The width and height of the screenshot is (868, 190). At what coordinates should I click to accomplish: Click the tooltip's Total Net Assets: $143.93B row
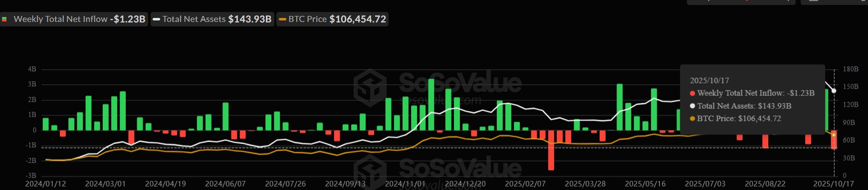click(741, 106)
